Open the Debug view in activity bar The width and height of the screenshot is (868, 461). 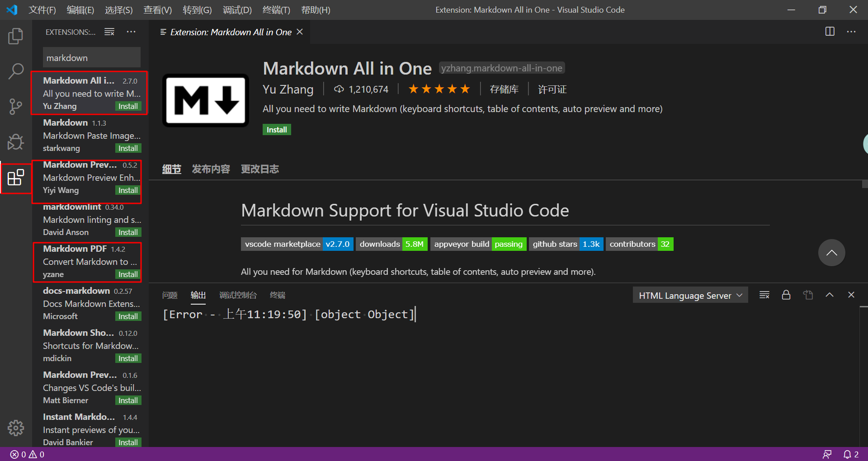[16, 142]
